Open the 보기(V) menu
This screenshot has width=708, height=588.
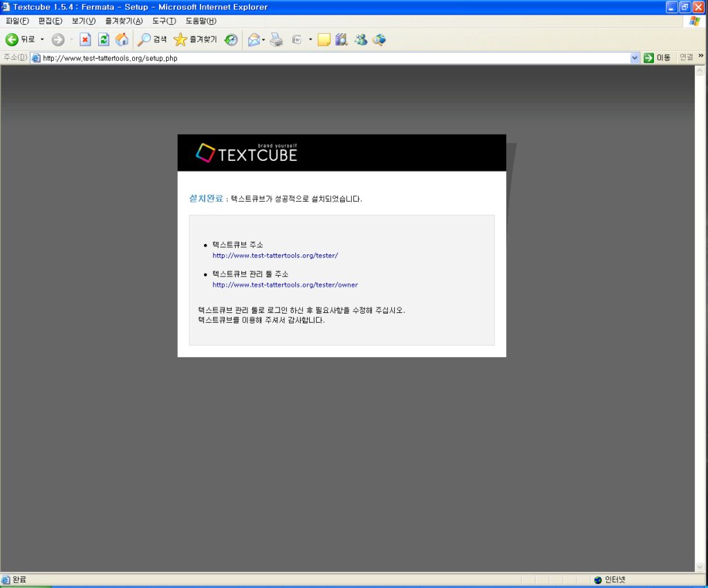point(84,21)
